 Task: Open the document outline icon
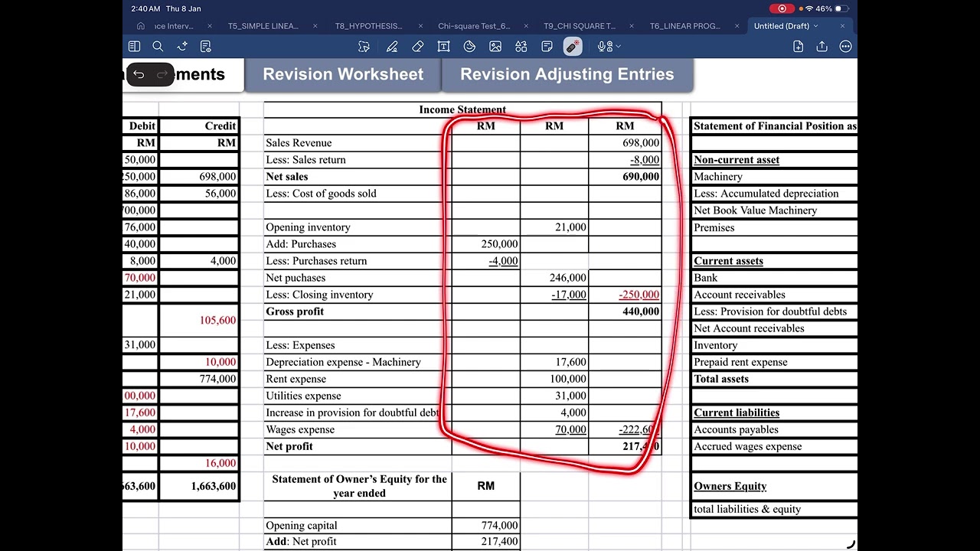click(205, 47)
